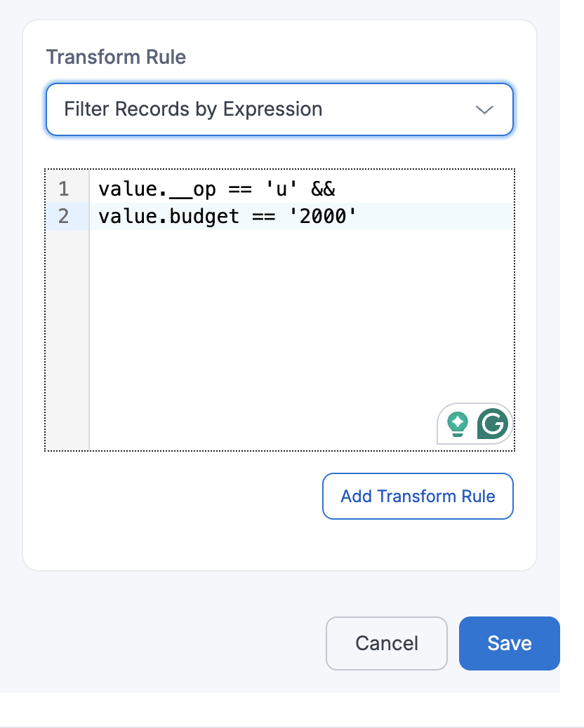Click the Grammarly G icon in the editor
The width and height of the screenshot is (584, 728).
(x=493, y=424)
